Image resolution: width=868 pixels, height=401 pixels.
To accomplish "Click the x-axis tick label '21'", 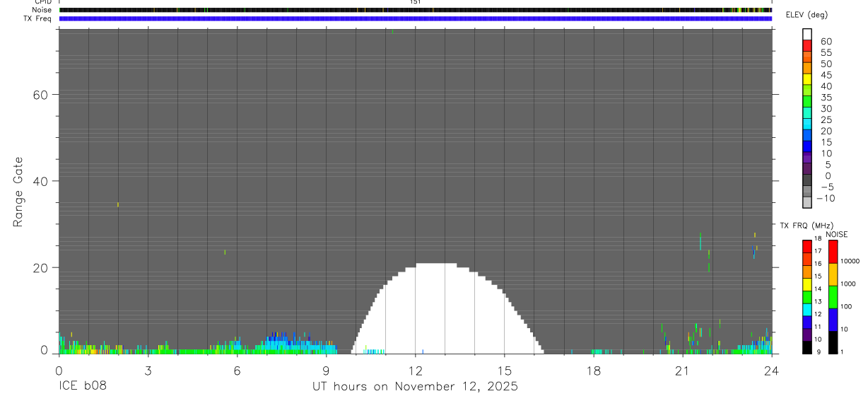I will (682, 371).
